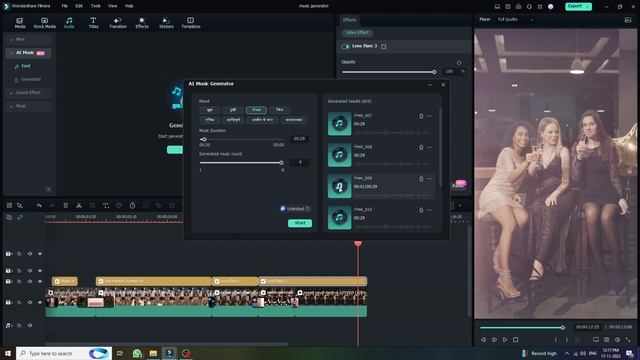Open more options for free_007 result
Image resolution: width=640 pixels, height=360 pixels.
click(x=429, y=116)
